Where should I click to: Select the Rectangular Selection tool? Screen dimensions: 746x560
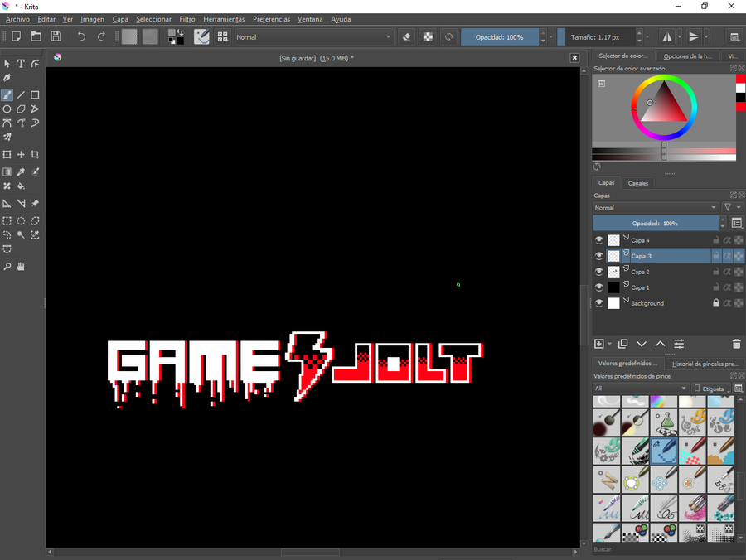[x=7, y=220]
